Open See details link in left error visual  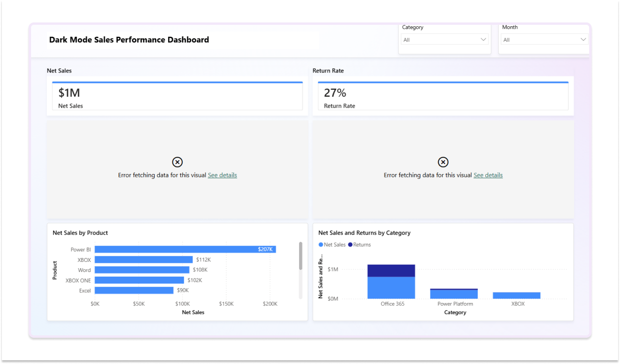click(x=222, y=175)
